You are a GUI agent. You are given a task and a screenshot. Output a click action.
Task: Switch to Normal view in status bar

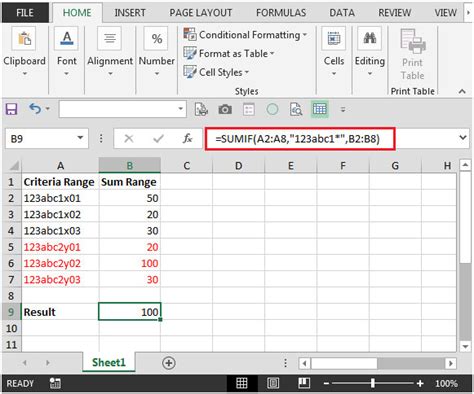point(242,383)
